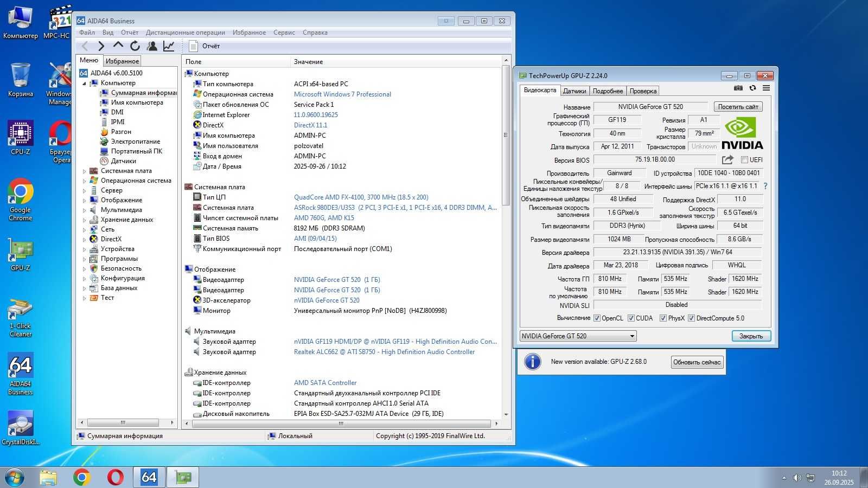Image resolution: width=868 pixels, height=488 pixels.
Task: Switch to GPU-Z taskbar button
Action: click(x=183, y=477)
